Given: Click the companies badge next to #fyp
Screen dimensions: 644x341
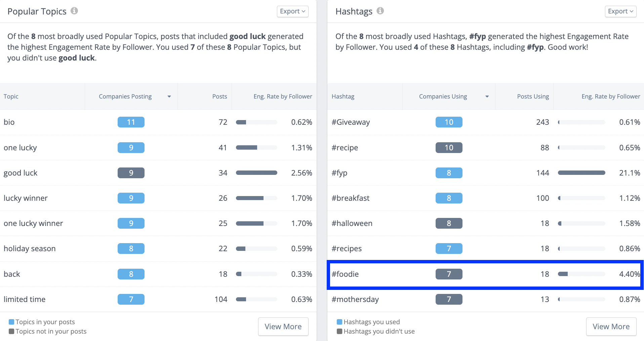Looking at the screenshot, I should [x=449, y=173].
